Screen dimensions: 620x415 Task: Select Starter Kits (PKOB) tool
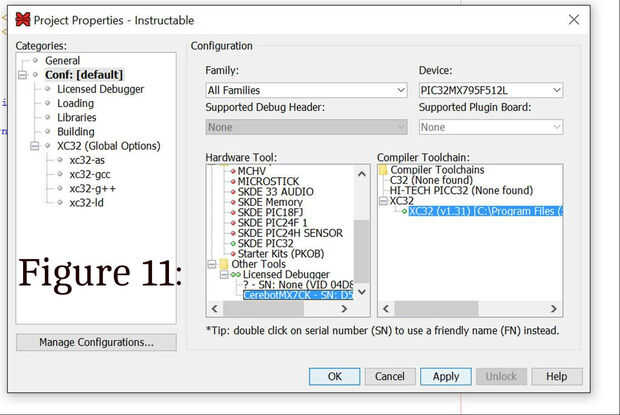point(281,253)
